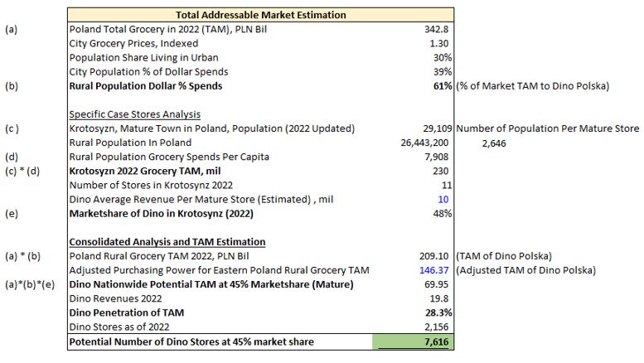The height and width of the screenshot is (363, 644).
Task: Click the '(c) * (d)' formula reference
Action: [x=22, y=171]
